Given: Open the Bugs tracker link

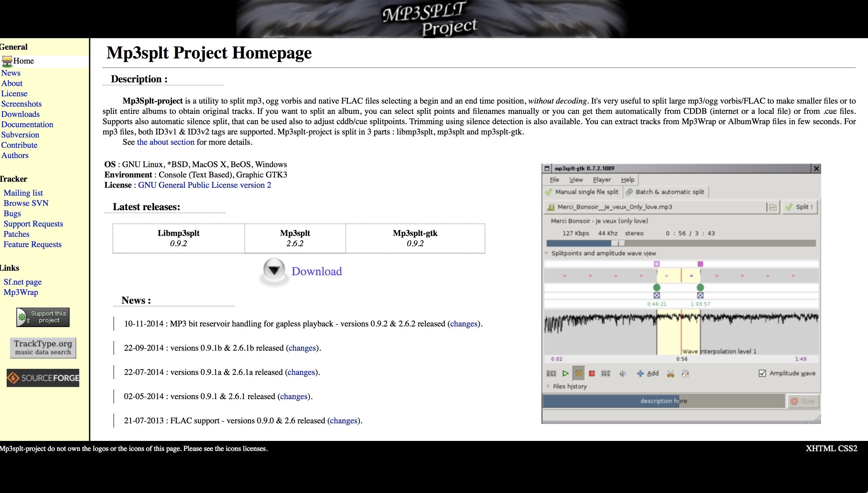Looking at the screenshot, I should [x=12, y=214].
